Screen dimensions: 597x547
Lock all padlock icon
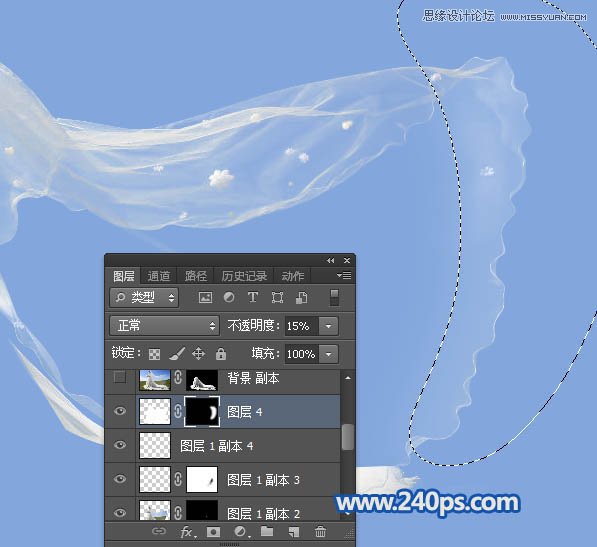221,354
